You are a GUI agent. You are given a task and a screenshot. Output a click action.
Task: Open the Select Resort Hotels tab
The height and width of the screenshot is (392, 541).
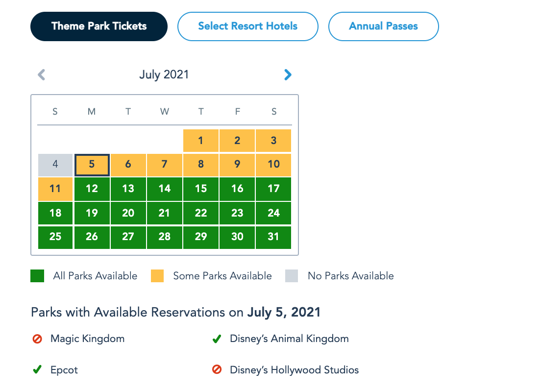(x=247, y=26)
